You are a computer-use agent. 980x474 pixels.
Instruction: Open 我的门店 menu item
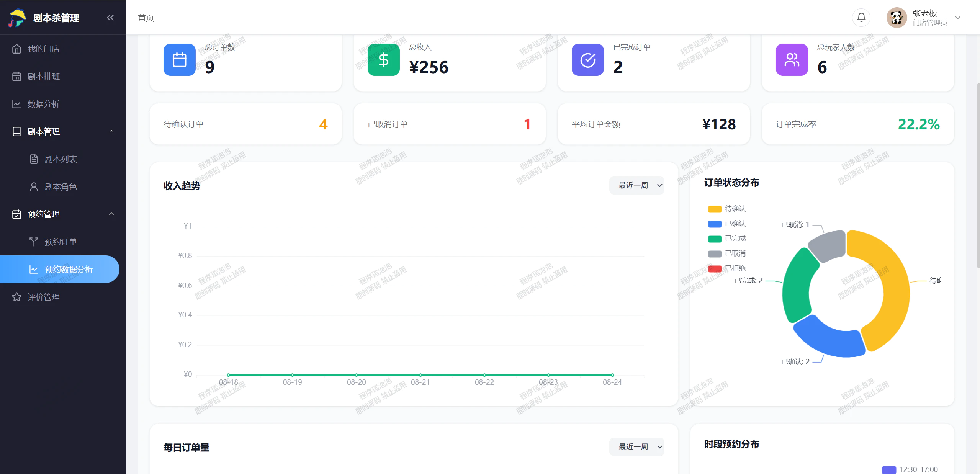coord(63,49)
